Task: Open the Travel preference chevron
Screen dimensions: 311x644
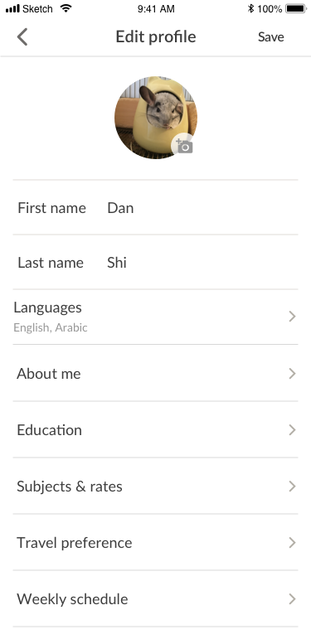Action: point(292,543)
